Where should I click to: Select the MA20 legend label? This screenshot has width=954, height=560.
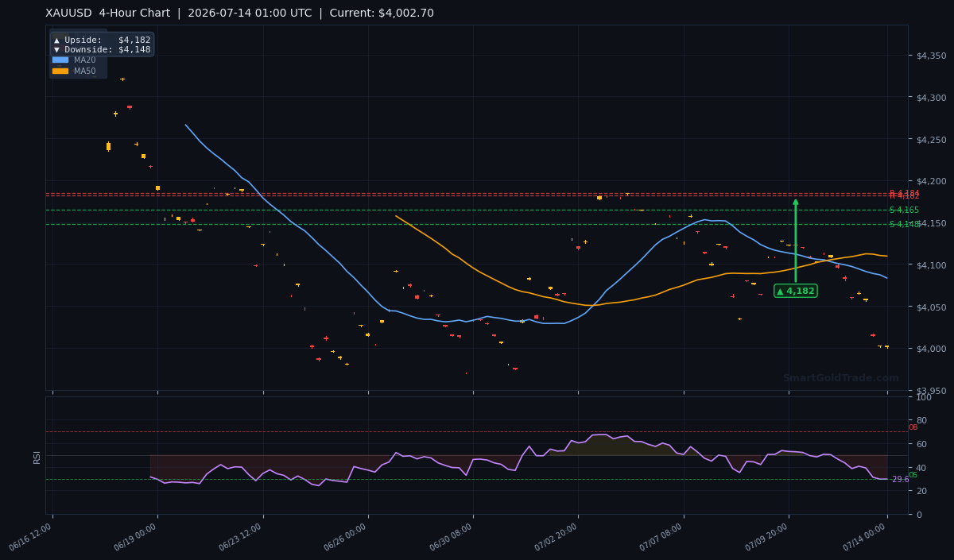point(84,60)
